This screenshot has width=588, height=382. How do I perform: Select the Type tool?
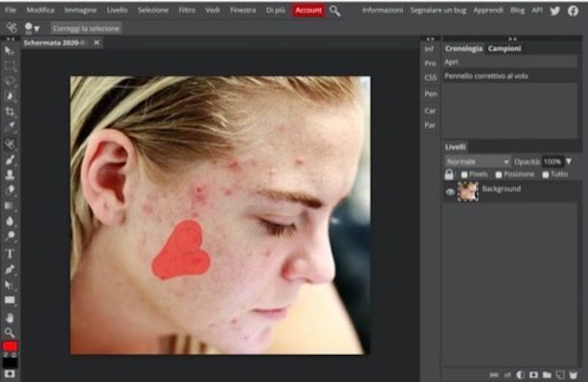tap(10, 254)
